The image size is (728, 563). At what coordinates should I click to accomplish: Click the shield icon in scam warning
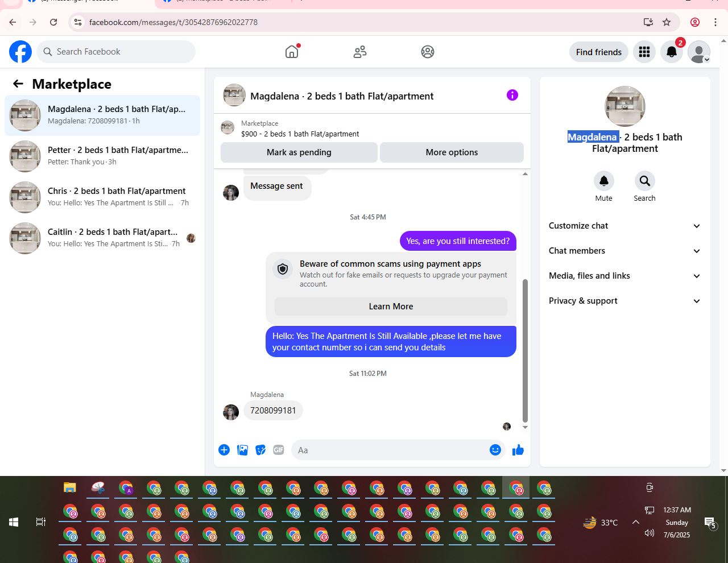(283, 269)
